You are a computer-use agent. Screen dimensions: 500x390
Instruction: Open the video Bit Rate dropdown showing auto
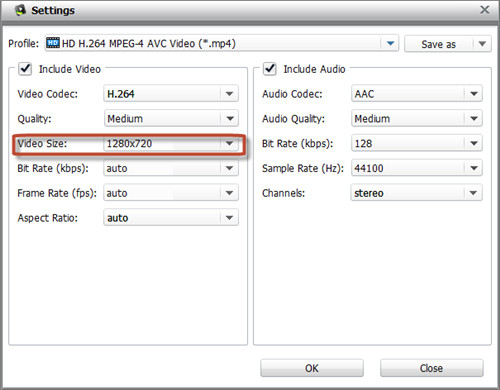point(171,168)
